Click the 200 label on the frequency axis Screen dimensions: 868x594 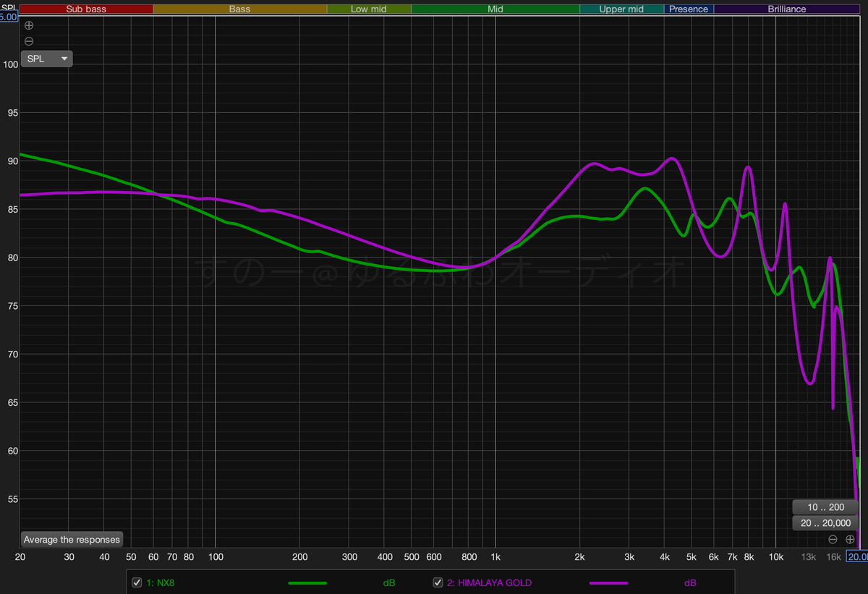300,557
